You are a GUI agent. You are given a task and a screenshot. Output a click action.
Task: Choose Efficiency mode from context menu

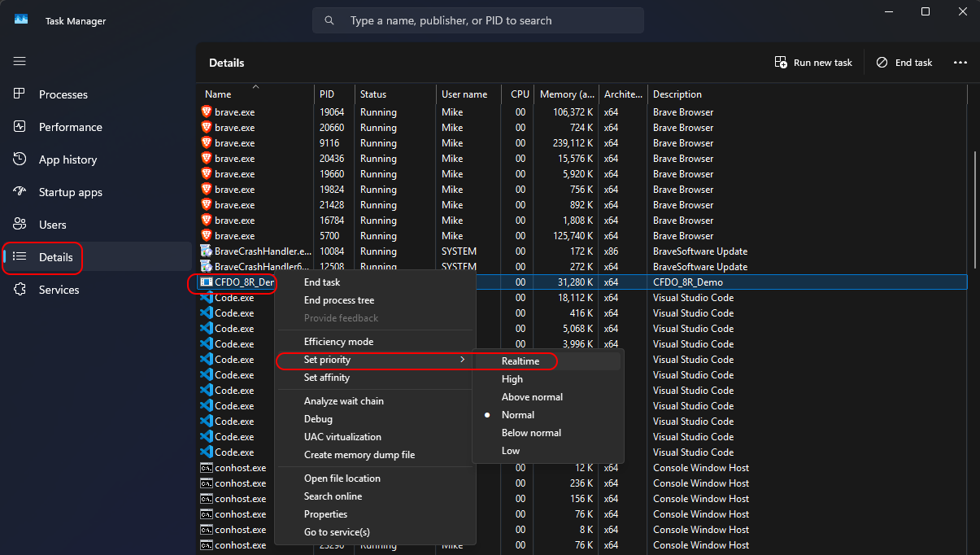point(338,342)
